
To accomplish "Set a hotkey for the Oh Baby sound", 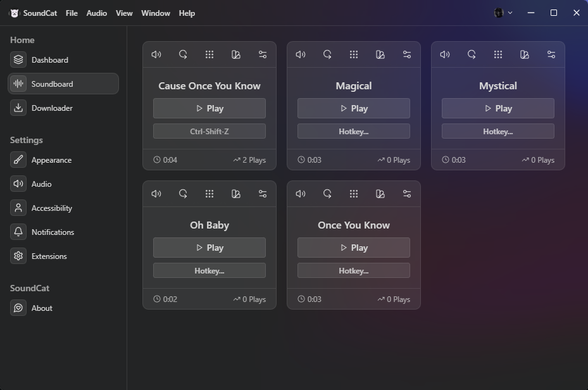I will pos(209,271).
